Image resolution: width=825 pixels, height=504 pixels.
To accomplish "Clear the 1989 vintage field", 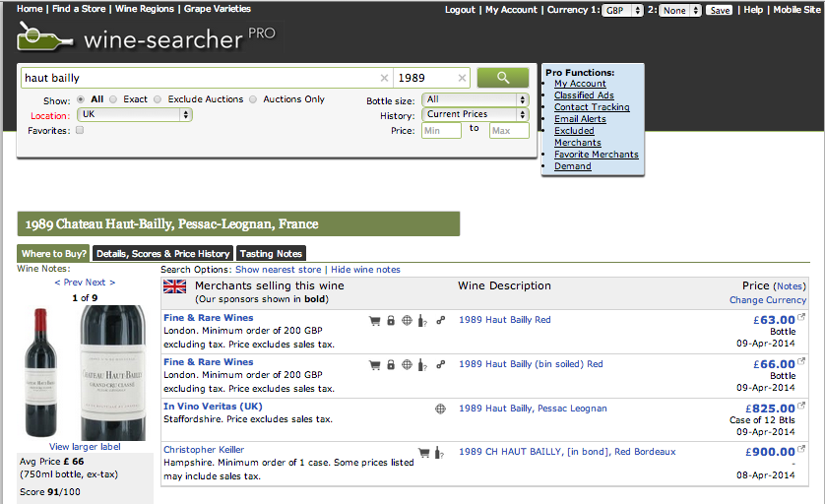I will click(462, 78).
